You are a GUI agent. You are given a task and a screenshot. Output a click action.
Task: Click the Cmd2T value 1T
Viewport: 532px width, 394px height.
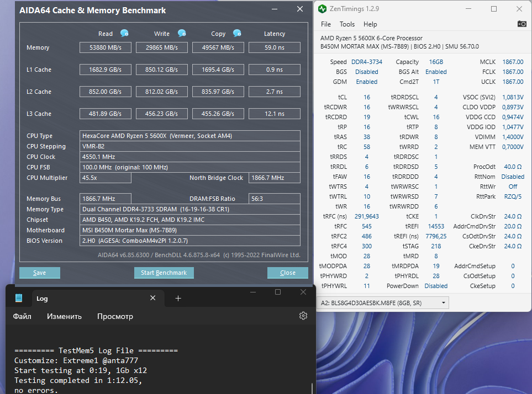point(436,82)
